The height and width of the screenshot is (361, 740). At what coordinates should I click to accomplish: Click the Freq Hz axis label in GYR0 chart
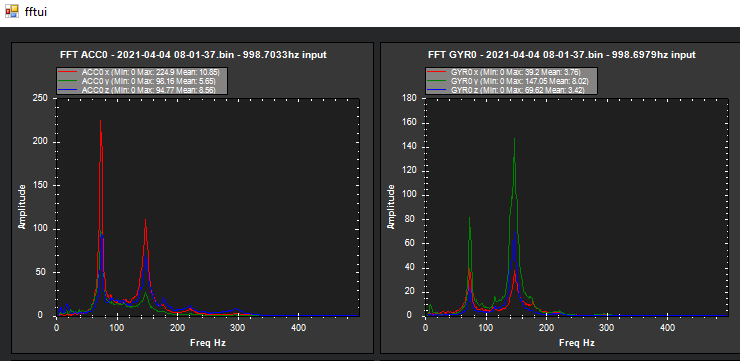pos(576,343)
